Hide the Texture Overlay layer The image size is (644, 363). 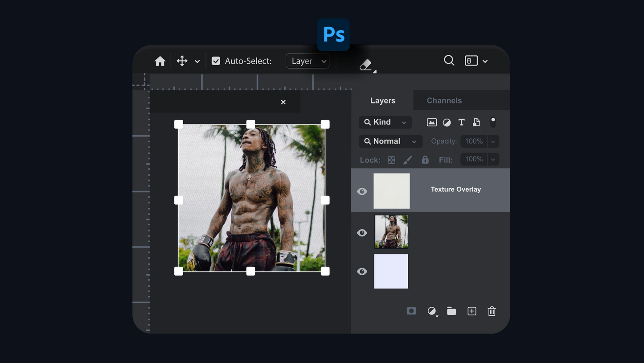(x=362, y=191)
